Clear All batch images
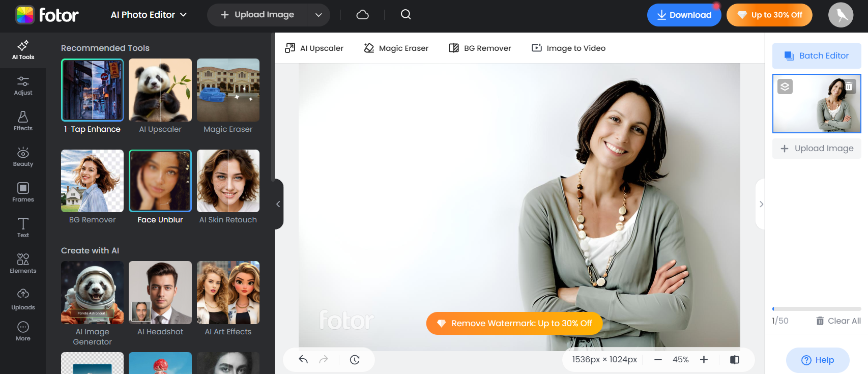 838,321
